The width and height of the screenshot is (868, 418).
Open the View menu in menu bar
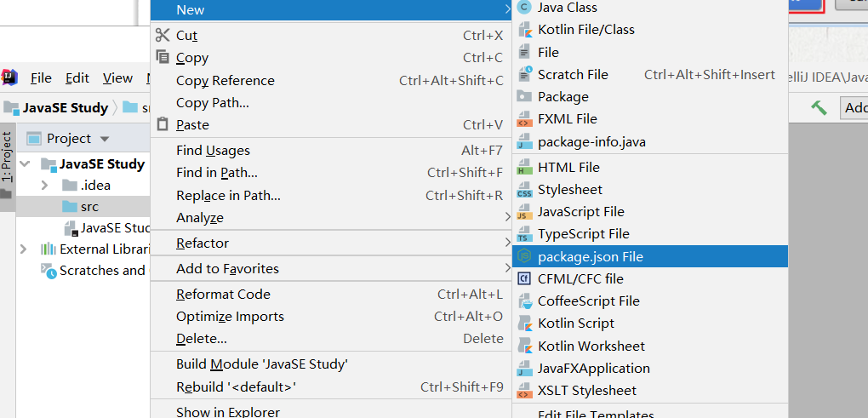click(x=117, y=78)
